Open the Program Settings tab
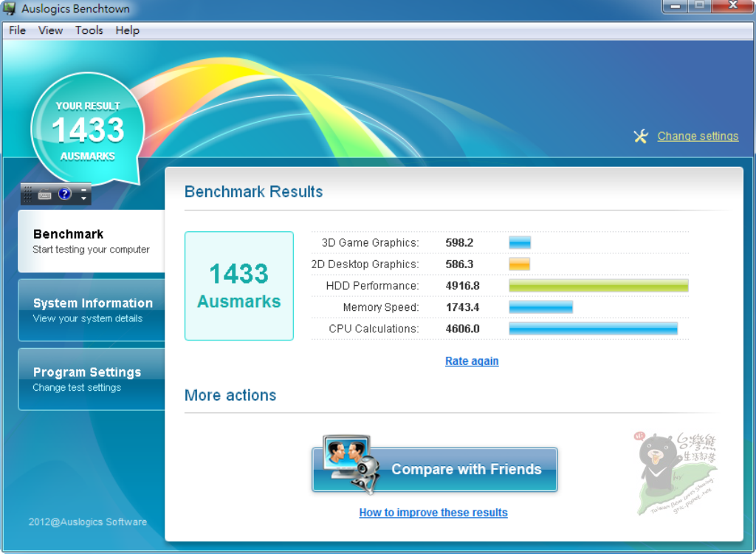The width and height of the screenshot is (756, 554). pyautogui.click(x=92, y=380)
